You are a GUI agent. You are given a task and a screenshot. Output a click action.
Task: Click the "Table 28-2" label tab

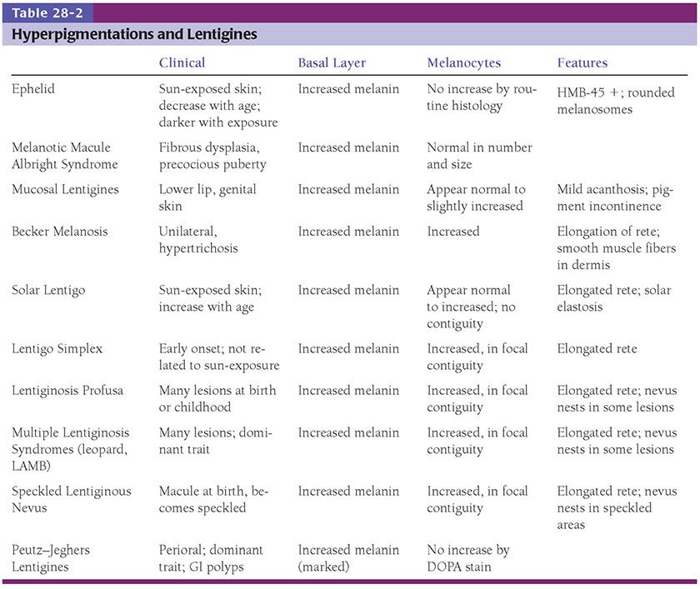45,12
